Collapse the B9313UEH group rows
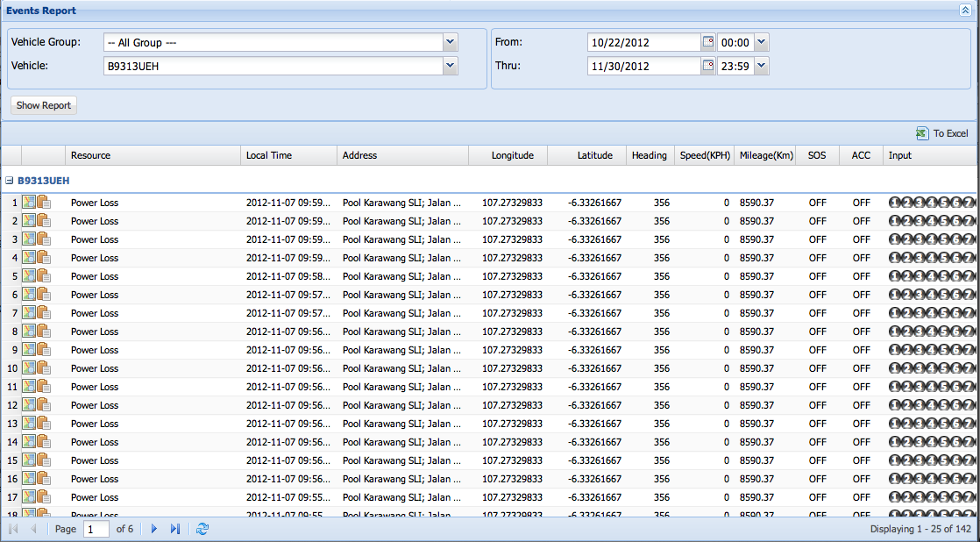980x542 pixels. (9, 181)
